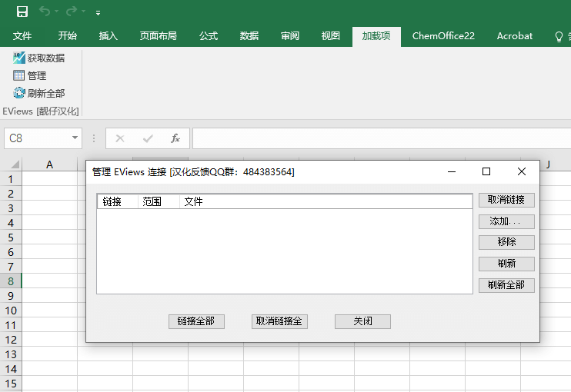Open the 文件 menu tab

pos(22,36)
